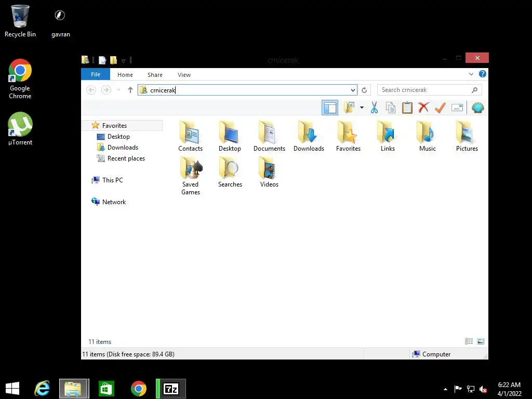The image size is (532, 399).
Task: Click the address bar text crnicerak
Action: 163,90
